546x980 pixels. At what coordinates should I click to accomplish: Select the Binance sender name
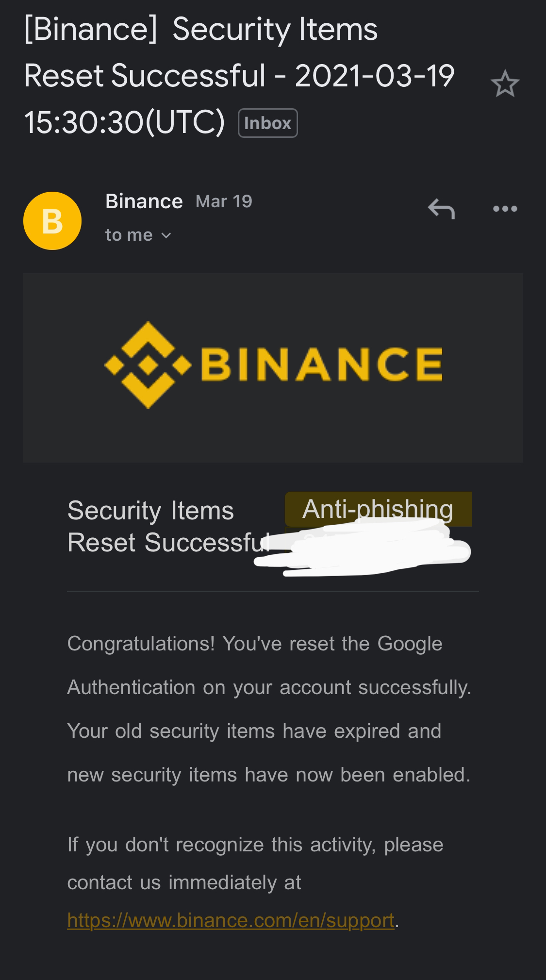pyautogui.click(x=144, y=201)
